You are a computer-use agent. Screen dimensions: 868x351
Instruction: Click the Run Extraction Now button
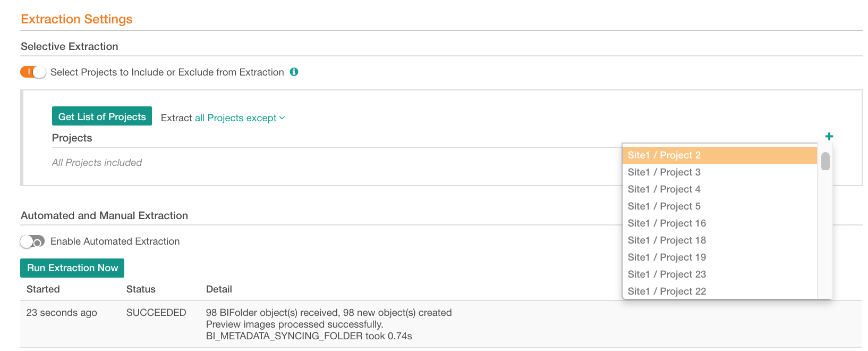72,268
